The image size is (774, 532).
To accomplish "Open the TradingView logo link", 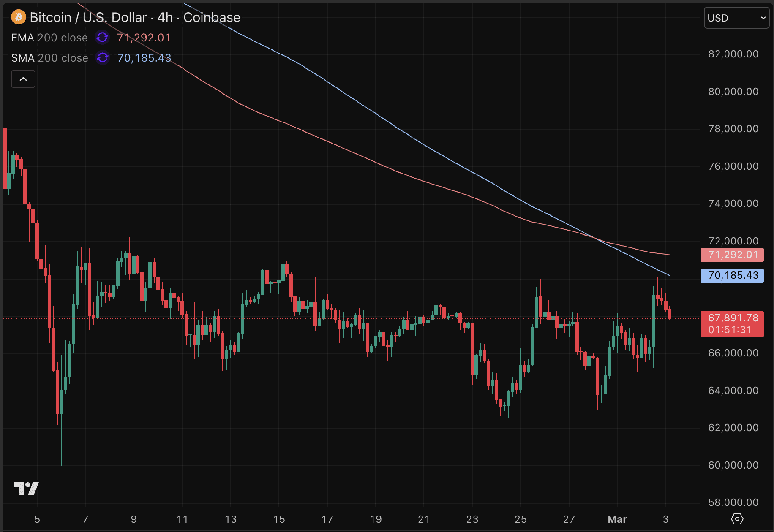I will coord(26,489).
